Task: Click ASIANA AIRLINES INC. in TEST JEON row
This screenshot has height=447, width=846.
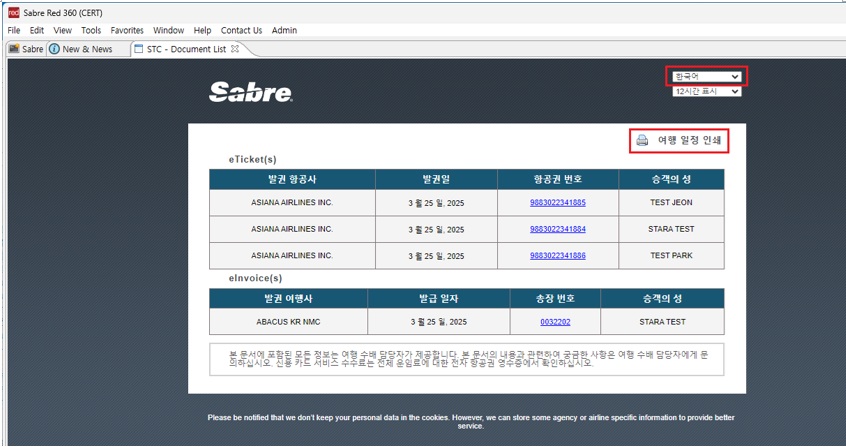Action: [x=292, y=202]
